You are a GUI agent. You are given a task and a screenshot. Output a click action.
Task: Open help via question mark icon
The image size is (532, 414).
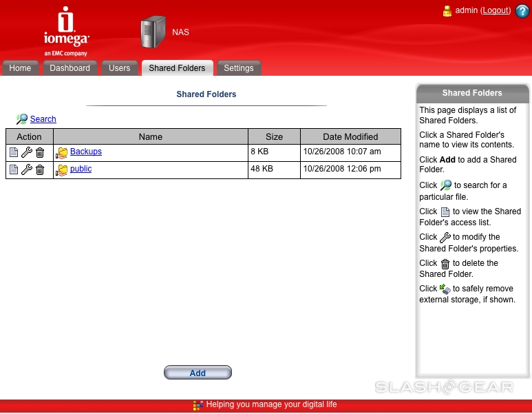point(522,11)
